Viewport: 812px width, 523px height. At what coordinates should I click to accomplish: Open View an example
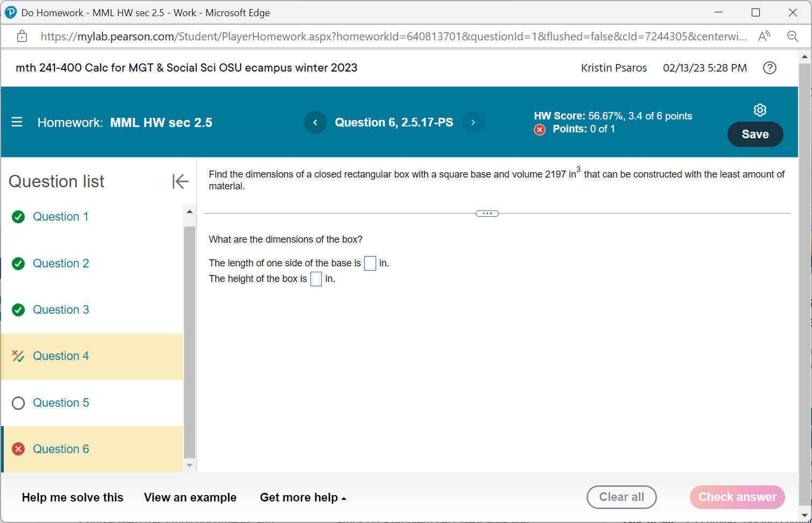190,498
